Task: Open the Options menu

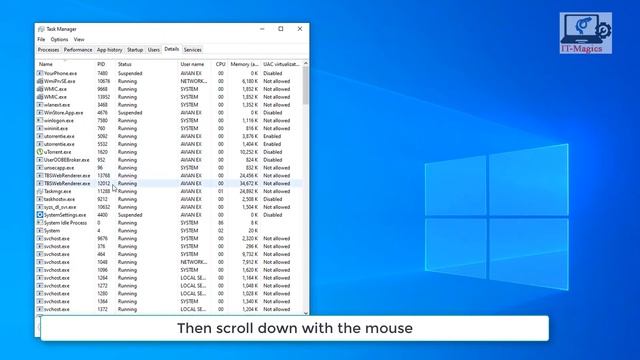Action: pos(60,40)
